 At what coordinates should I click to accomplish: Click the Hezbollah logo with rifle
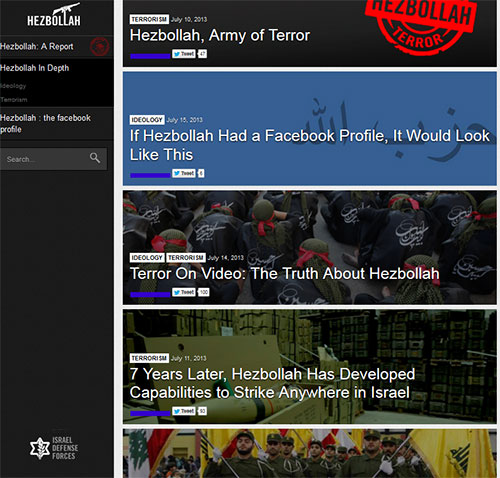[x=54, y=15]
